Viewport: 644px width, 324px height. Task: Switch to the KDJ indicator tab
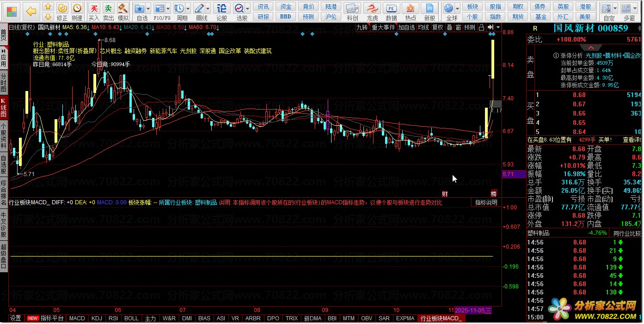pyautogui.click(x=97, y=318)
